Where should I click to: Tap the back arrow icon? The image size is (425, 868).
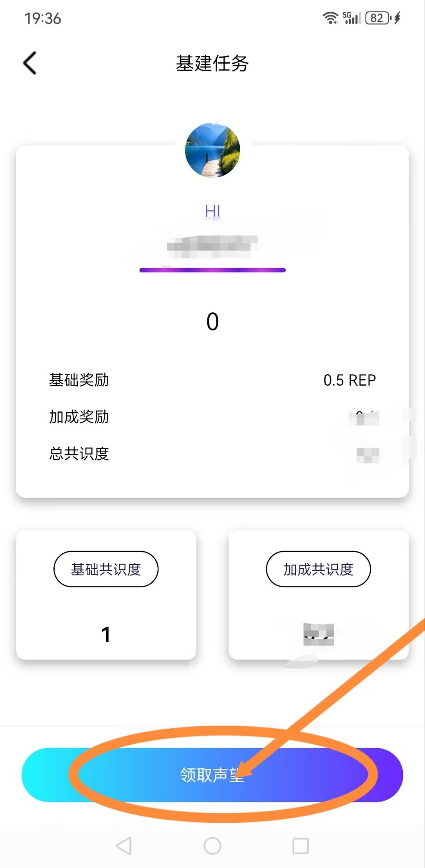coord(30,63)
